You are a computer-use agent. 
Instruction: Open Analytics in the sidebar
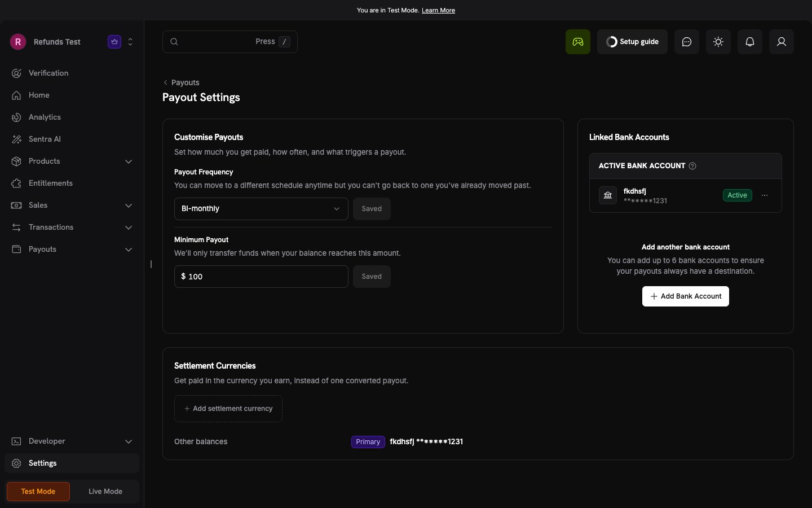[72, 117]
